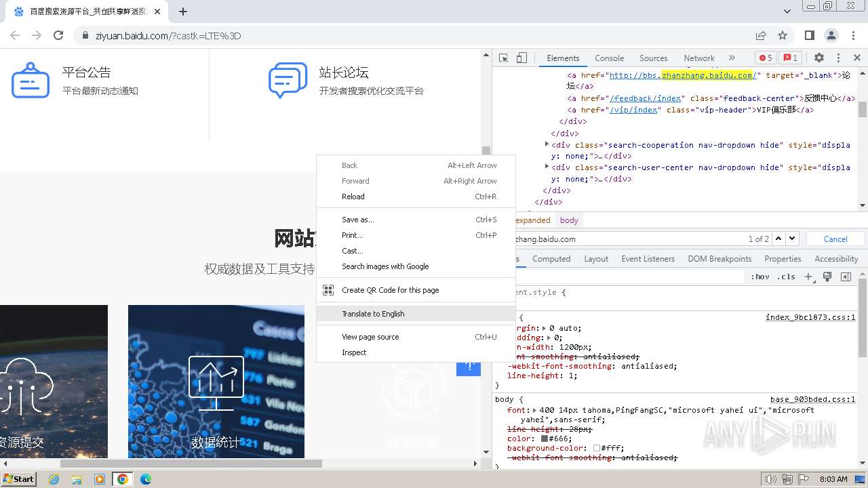Choose Reload from the context menu
The width and height of the screenshot is (868, 488).
pyautogui.click(x=416, y=197)
